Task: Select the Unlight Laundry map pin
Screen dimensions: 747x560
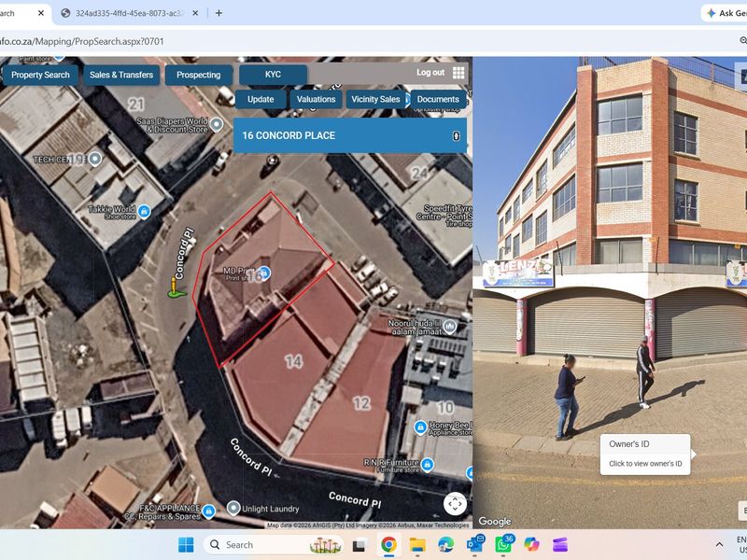Action: pyautogui.click(x=233, y=508)
